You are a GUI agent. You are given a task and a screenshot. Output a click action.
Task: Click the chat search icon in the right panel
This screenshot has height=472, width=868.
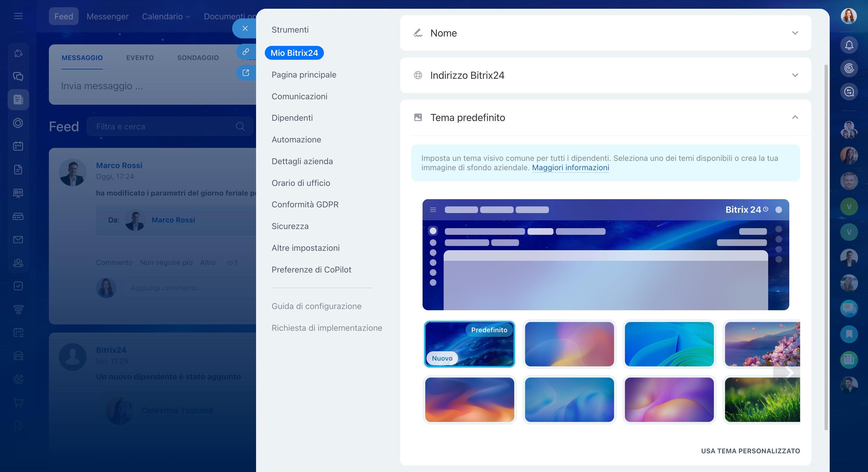[x=849, y=91]
